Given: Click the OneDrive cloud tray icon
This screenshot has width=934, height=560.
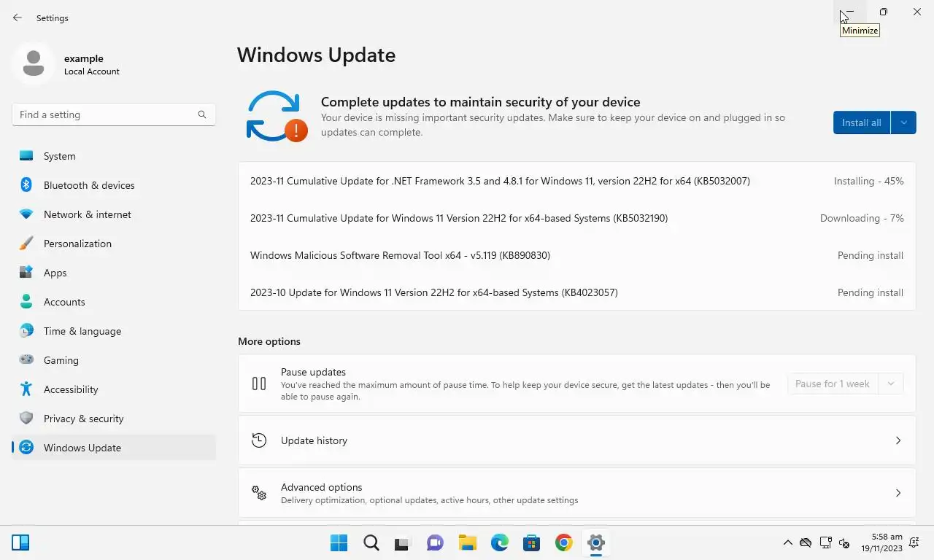Looking at the screenshot, I should [806, 542].
